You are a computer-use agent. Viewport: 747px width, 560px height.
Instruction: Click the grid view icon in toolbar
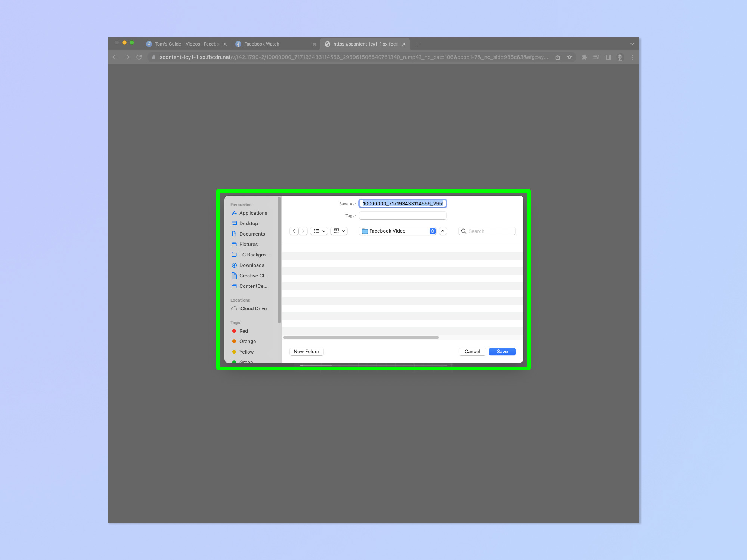click(x=338, y=231)
